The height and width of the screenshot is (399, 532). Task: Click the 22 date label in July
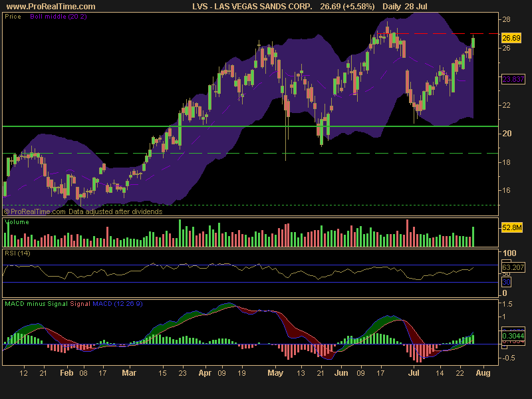point(460,373)
